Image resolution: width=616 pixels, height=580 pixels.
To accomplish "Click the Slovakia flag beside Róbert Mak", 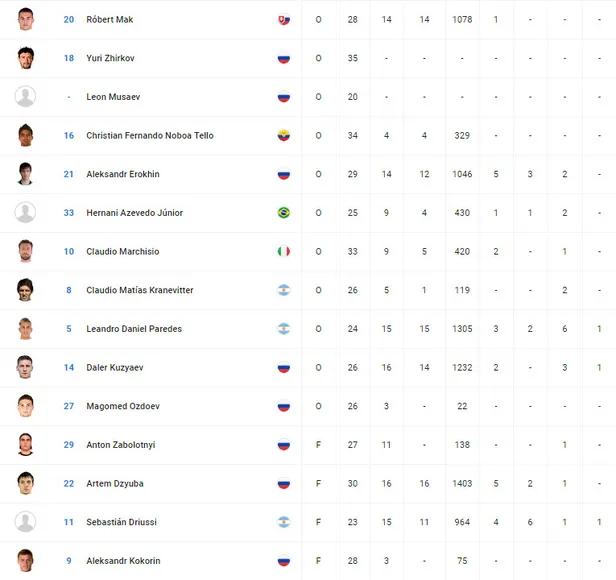I will pos(284,19).
